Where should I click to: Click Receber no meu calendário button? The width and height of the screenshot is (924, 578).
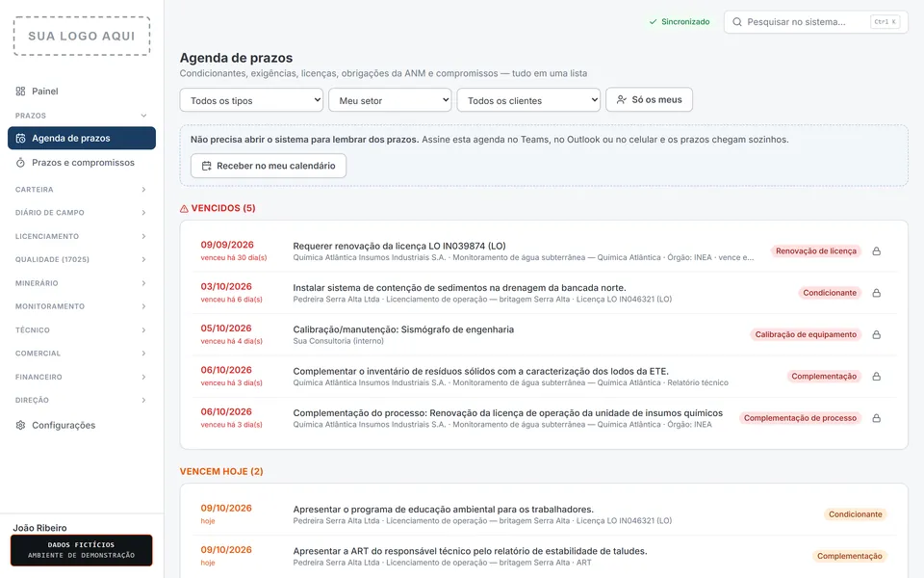[x=269, y=166]
